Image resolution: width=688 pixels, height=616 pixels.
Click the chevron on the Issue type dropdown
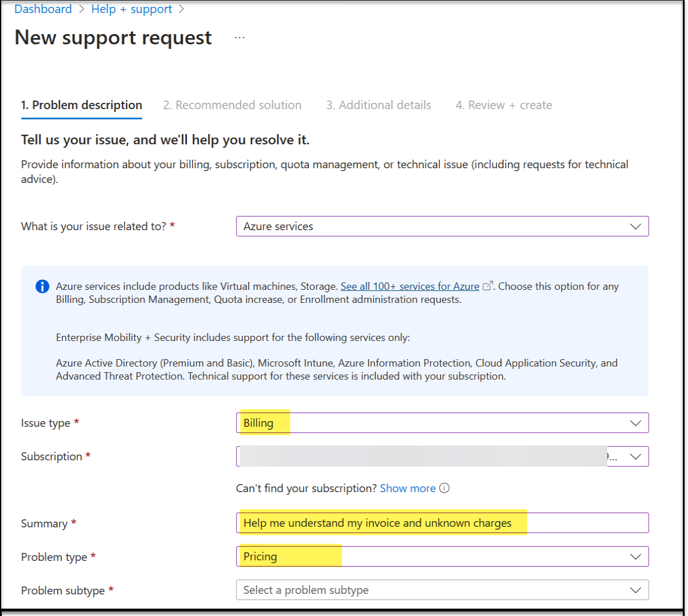636,423
